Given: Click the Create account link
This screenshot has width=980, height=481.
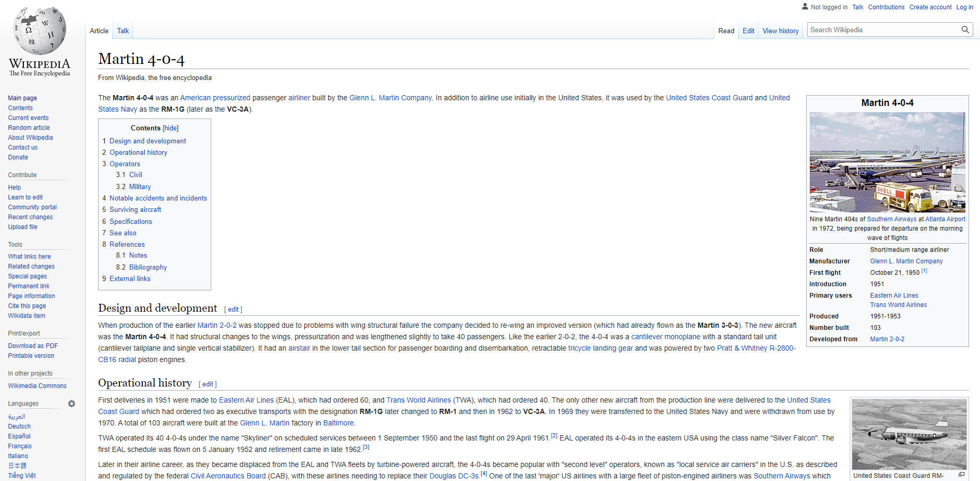Looking at the screenshot, I should 930,7.
